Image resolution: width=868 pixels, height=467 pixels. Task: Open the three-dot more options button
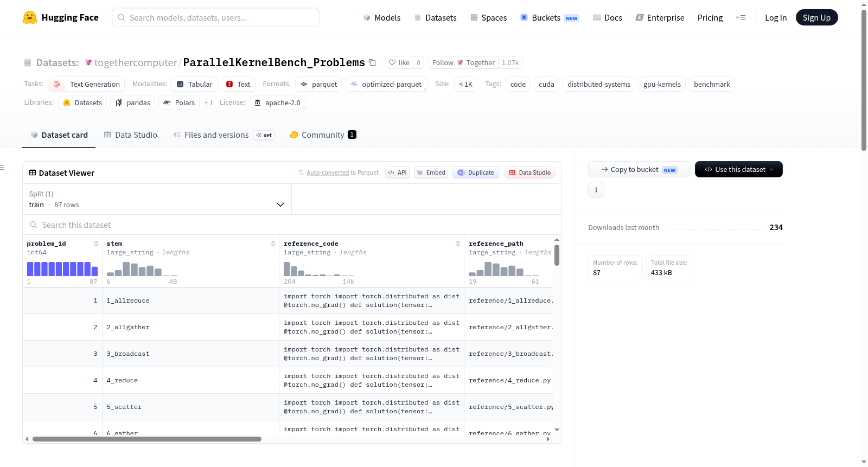596,190
